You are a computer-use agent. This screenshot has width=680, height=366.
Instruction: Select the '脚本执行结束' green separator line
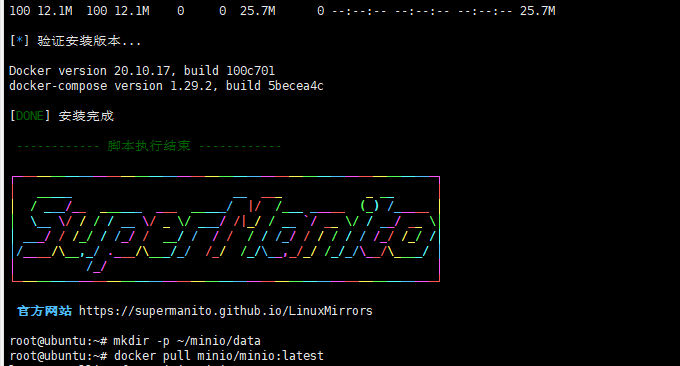pyautogui.click(x=149, y=146)
